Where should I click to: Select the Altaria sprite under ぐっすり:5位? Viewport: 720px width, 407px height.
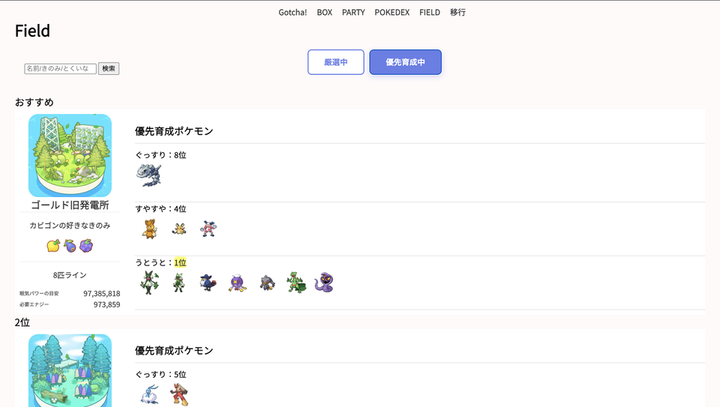coord(150,395)
